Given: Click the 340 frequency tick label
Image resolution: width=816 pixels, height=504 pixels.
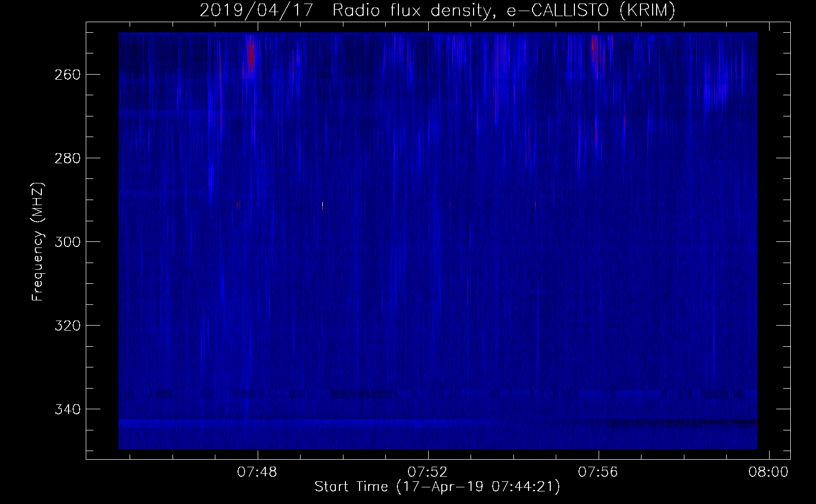Looking at the screenshot, I should pyautogui.click(x=67, y=409).
